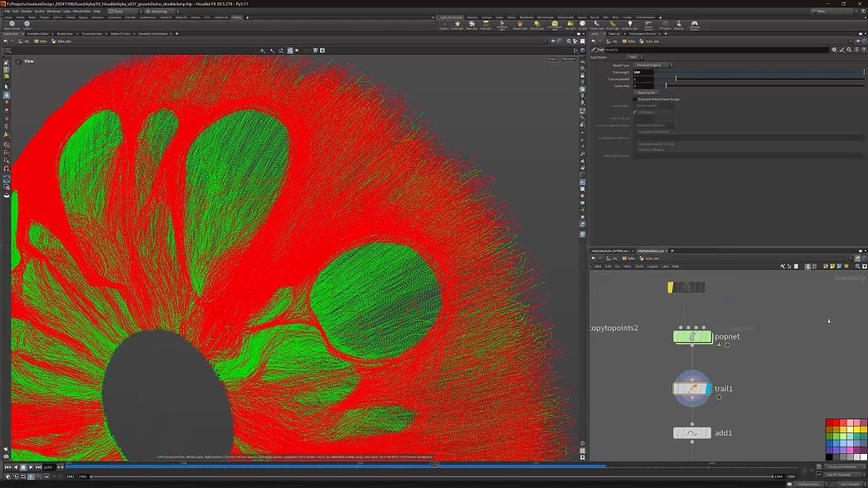Open the File menu
The height and width of the screenshot is (488, 868).
pyautogui.click(x=7, y=11)
